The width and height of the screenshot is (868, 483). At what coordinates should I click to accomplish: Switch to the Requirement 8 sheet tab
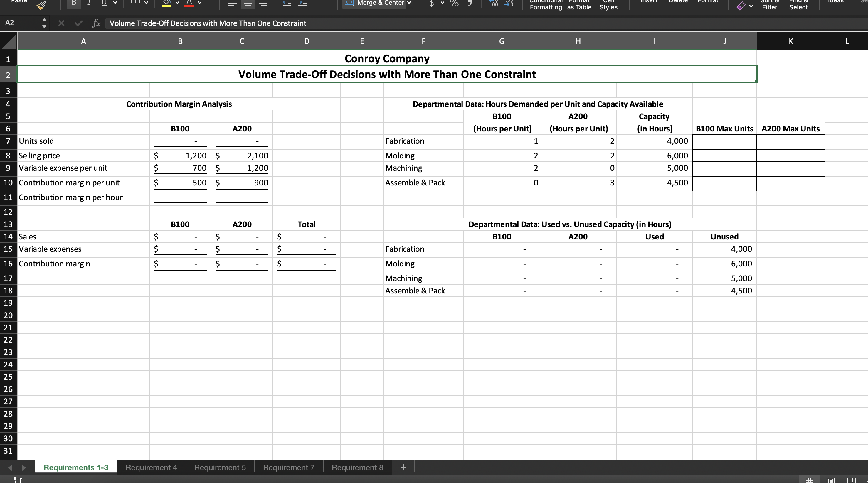point(357,467)
